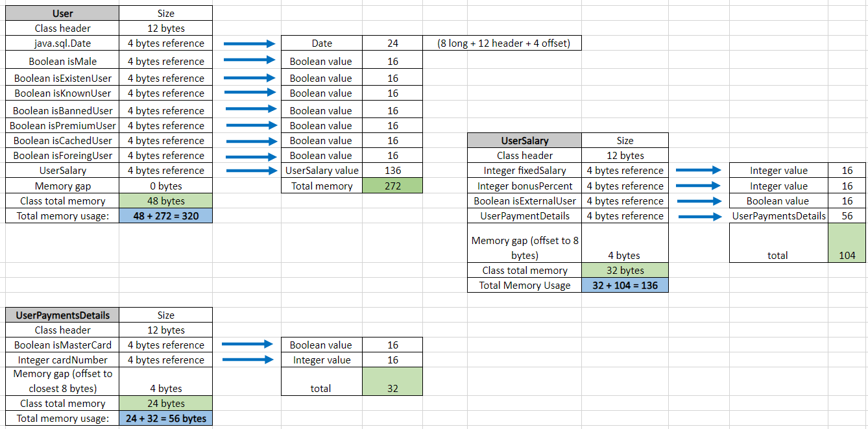Click the blue 48 + 272 = 320 cell
Screen dimensions: 868x429
click(x=165, y=215)
